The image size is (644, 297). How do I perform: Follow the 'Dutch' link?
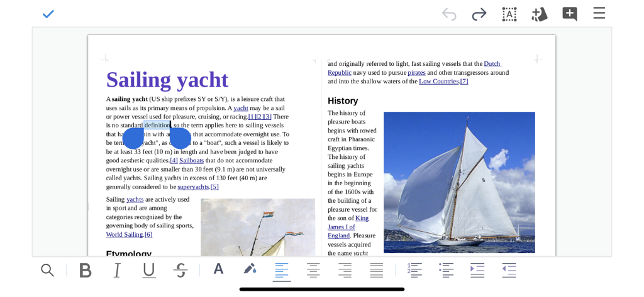(492, 63)
